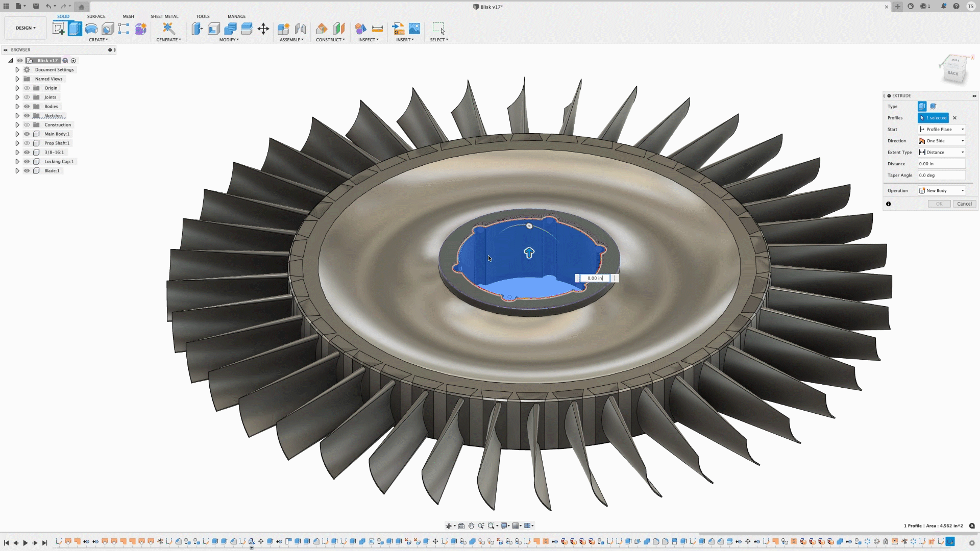
Task: Open the Operation dropdown showing New Body
Action: coord(942,191)
